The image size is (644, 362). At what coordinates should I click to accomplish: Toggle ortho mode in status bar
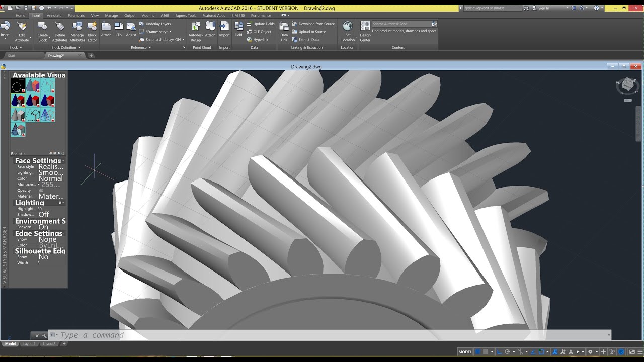(x=499, y=352)
